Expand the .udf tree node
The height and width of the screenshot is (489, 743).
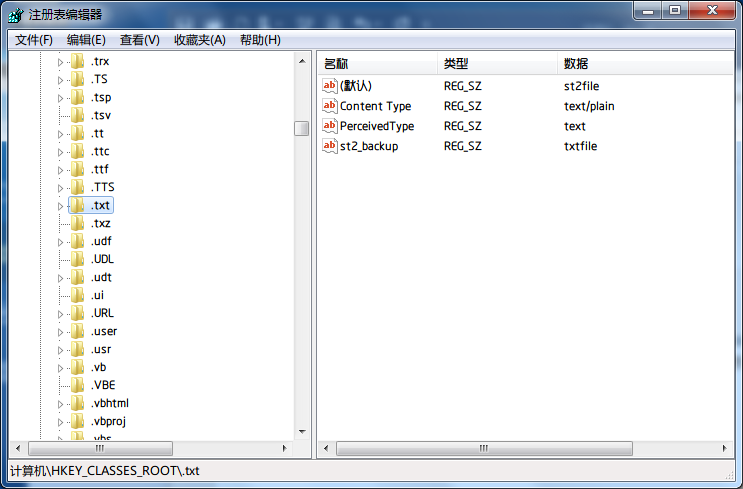point(60,242)
